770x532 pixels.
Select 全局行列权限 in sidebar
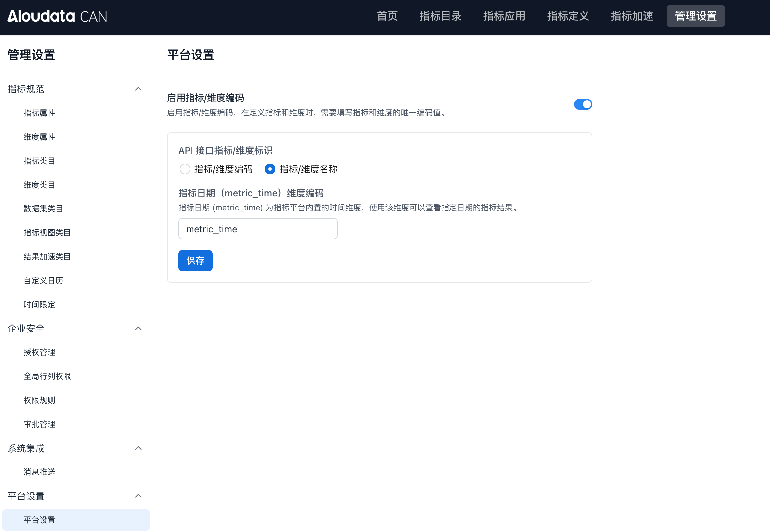[47, 376]
